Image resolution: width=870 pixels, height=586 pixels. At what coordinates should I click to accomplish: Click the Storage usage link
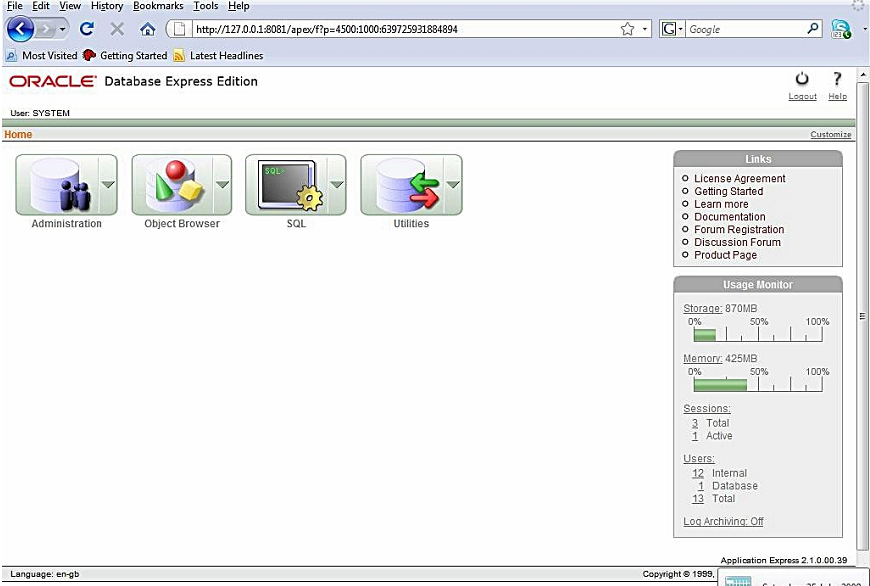click(x=702, y=309)
